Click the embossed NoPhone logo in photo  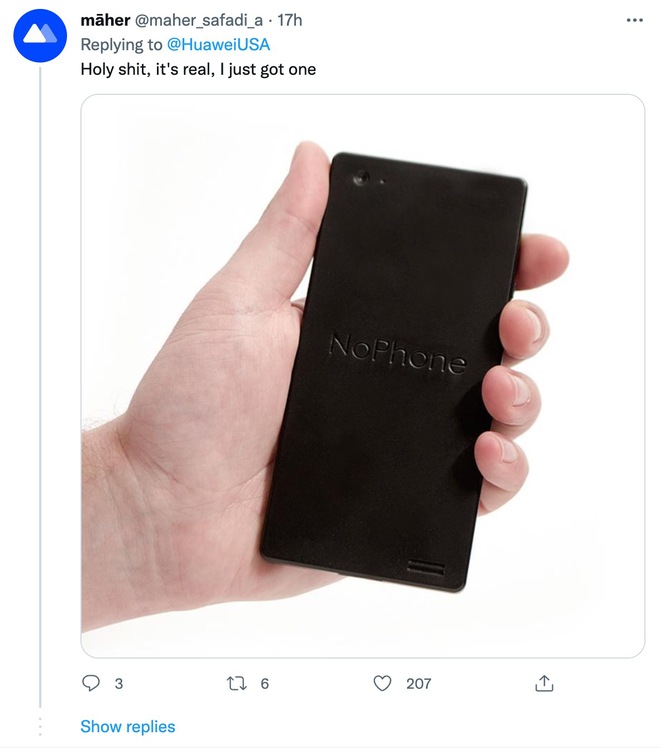point(397,353)
